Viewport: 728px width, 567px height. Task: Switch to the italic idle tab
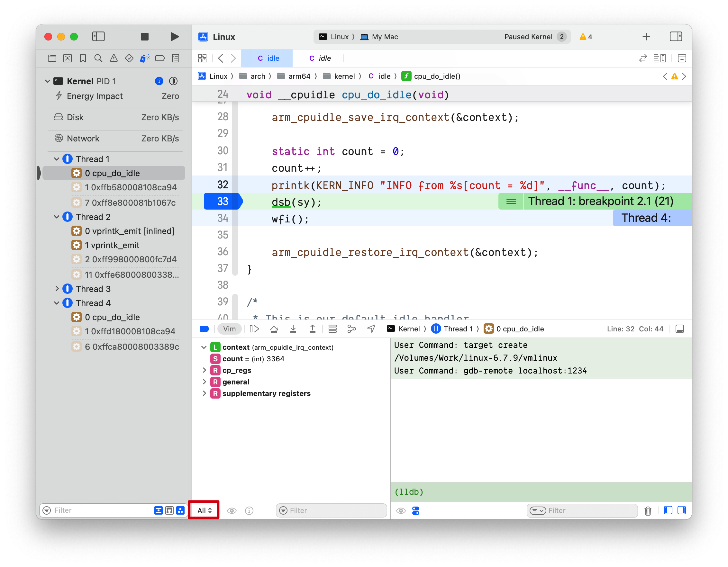click(x=320, y=58)
